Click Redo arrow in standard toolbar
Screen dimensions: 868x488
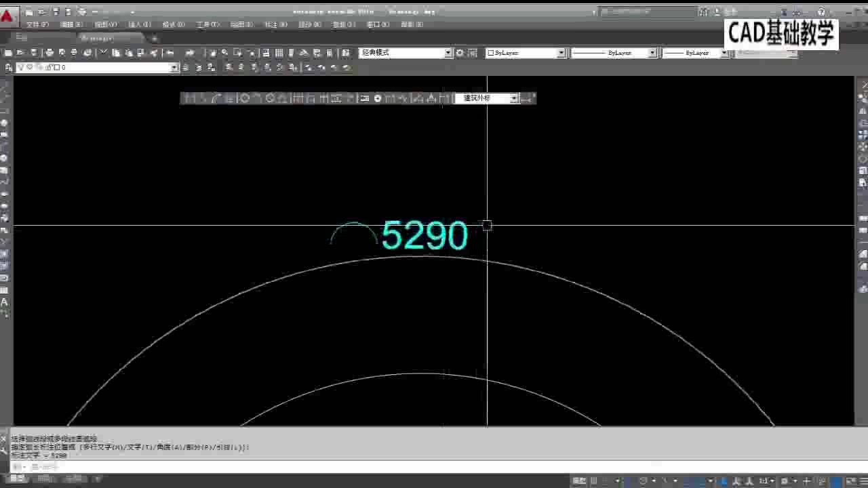[190, 53]
